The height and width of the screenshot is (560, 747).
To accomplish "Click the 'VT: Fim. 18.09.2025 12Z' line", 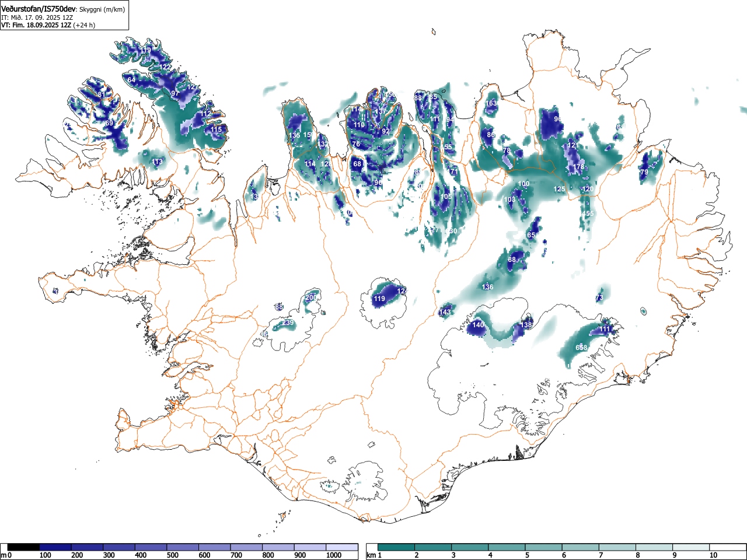I will (x=36, y=25).
